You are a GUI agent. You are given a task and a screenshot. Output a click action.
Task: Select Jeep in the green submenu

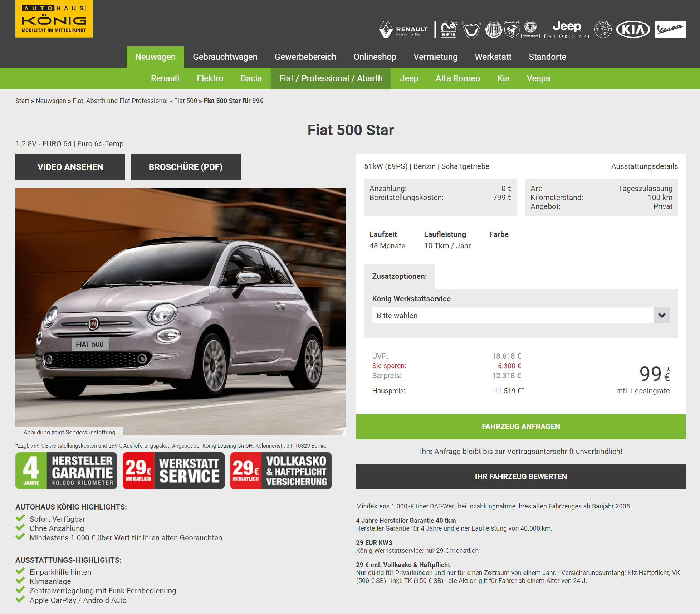click(409, 78)
